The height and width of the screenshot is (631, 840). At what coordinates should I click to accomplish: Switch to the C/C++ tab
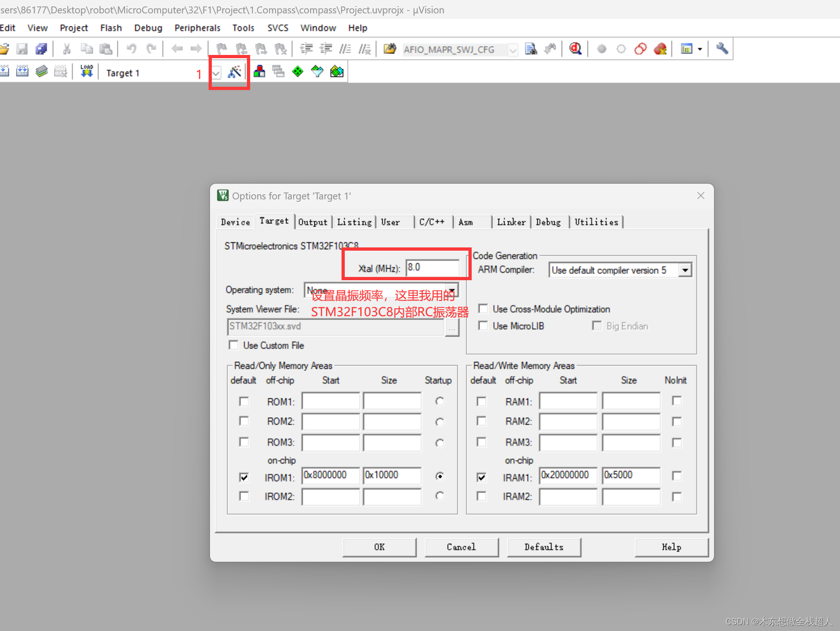[x=432, y=222]
